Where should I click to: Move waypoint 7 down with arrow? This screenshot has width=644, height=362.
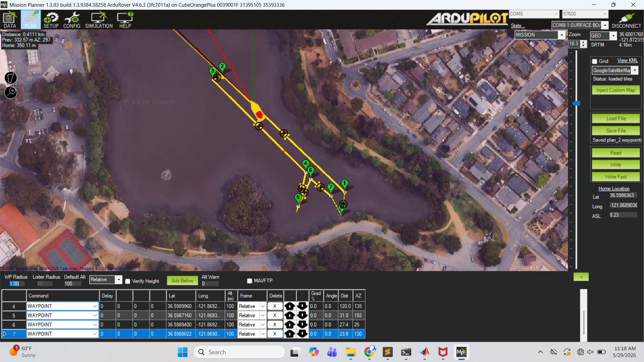(302, 334)
